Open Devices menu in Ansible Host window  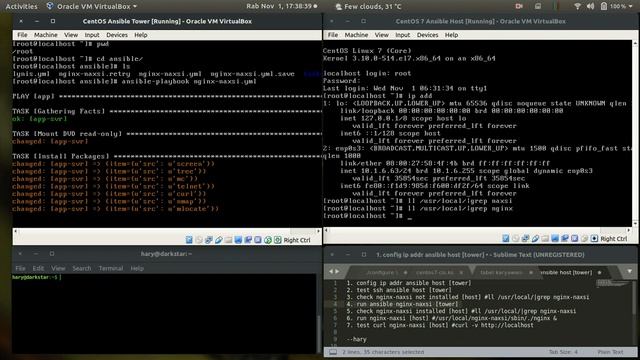pos(427,35)
